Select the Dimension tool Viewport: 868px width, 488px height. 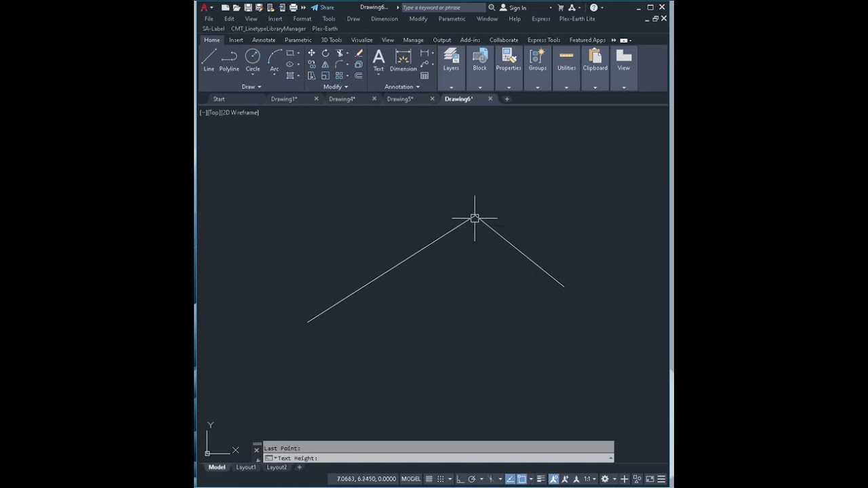point(403,60)
